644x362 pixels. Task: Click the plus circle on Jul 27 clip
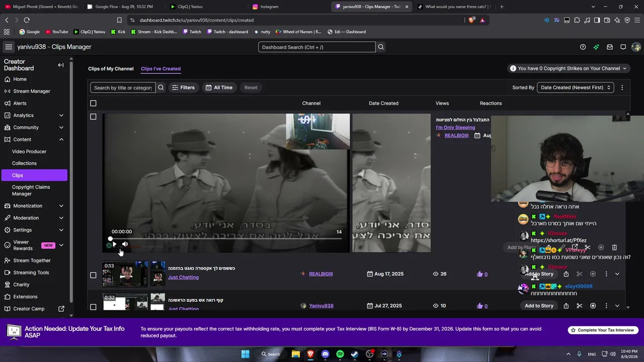[593, 306]
